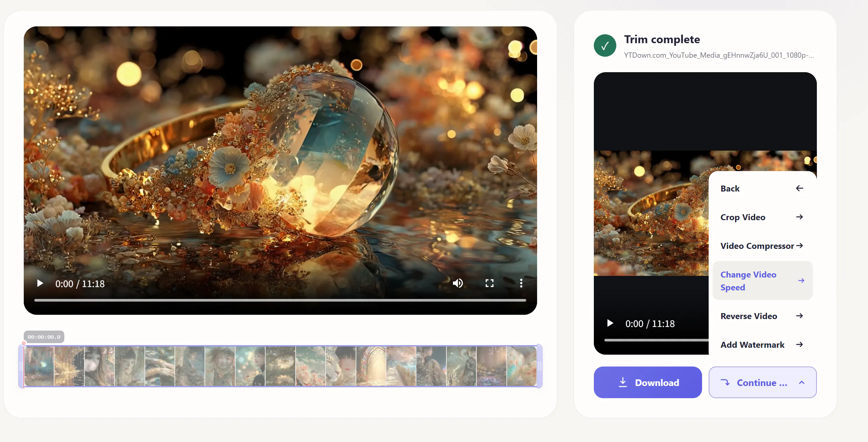Select the leopard and girl timeline frame

point(340,366)
